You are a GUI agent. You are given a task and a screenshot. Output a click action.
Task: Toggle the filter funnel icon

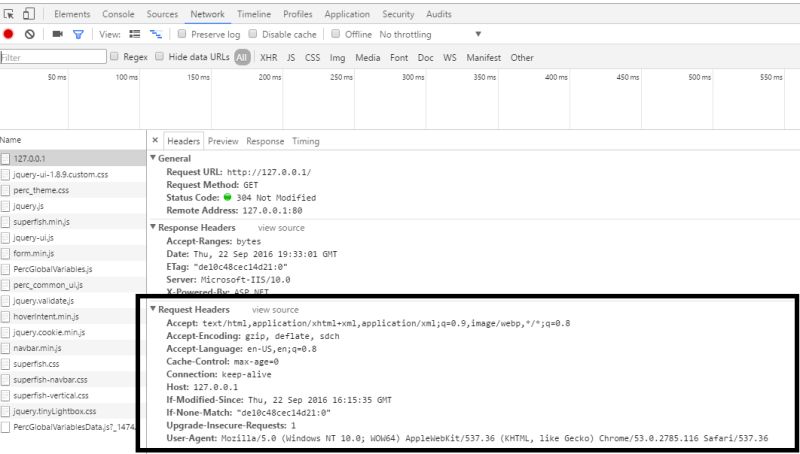tap(78, 34)
